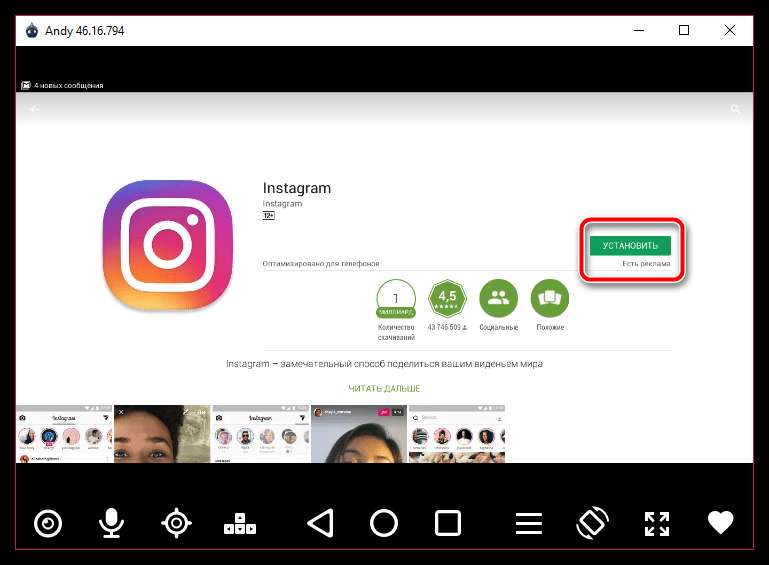The image size is (769, 565).
Task: Open the keyboard mapping keys icon
Action: click(240, 523)
